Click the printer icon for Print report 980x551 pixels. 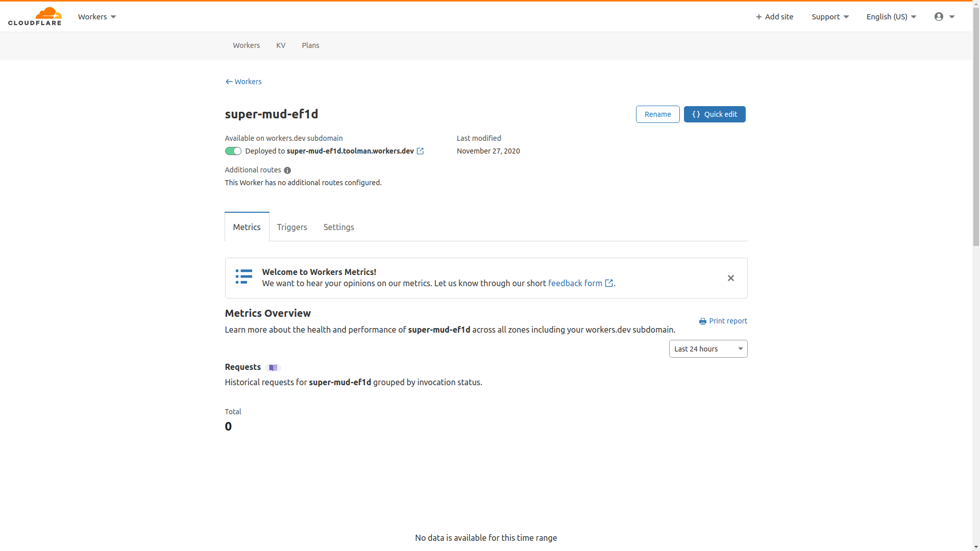(x=703, y=321)
